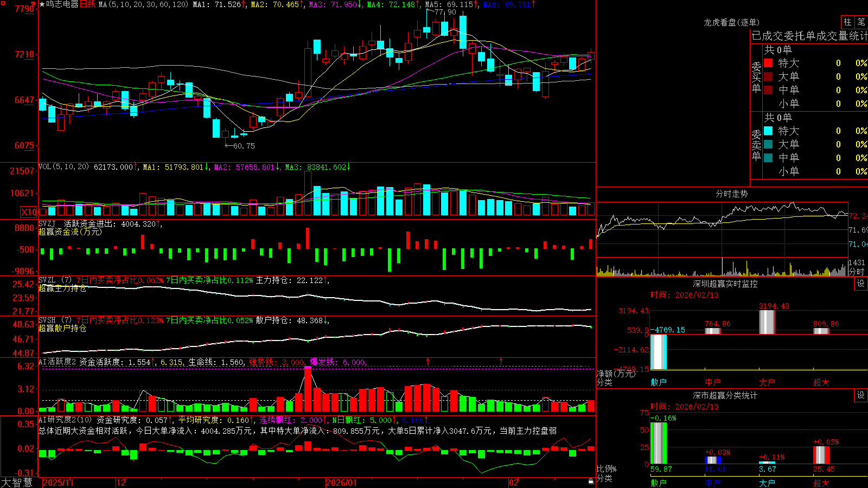Click the 委买单 section label
The height and width of the screenshot is (488, 868).
point(756,78)
